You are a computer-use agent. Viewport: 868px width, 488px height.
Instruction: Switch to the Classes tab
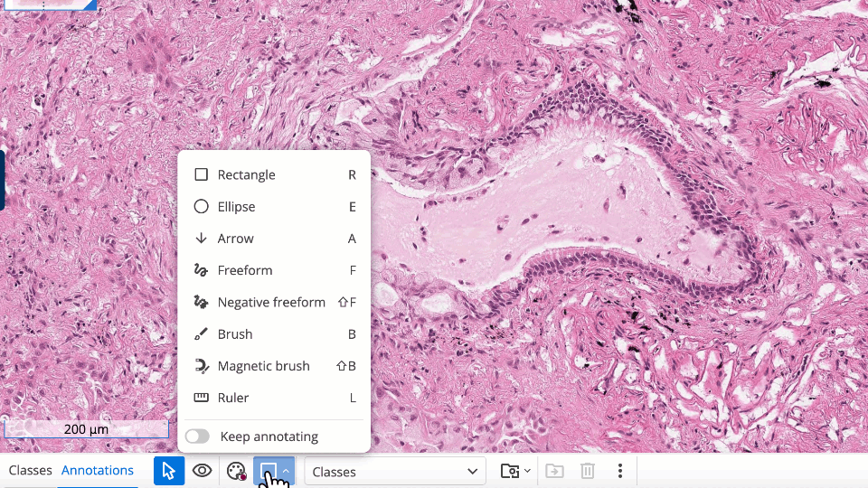pyautogui.click(x=30, y=470)
